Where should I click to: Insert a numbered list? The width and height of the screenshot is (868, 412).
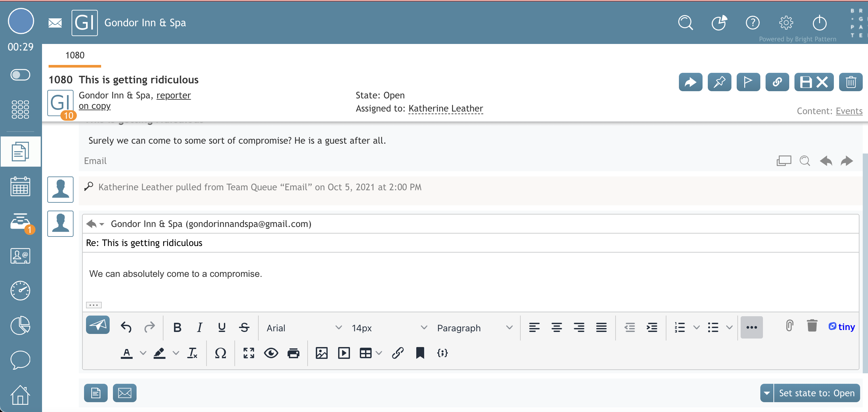tap(680, 327)
